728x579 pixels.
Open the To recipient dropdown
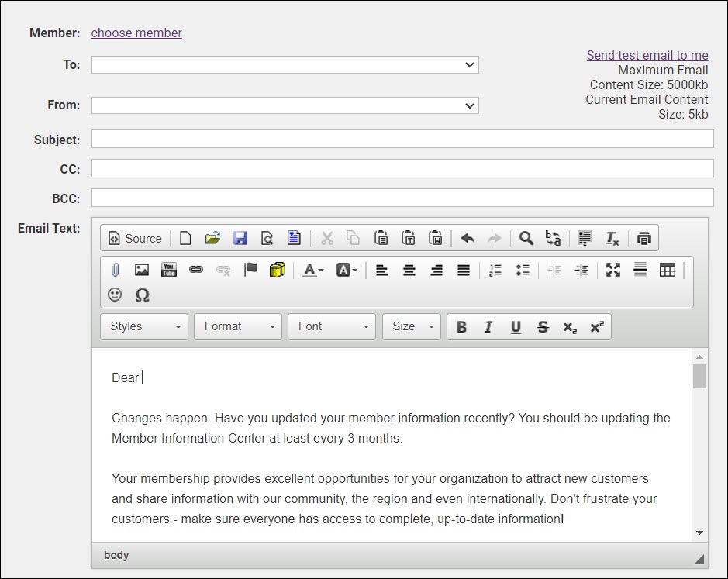click(285, 65)
